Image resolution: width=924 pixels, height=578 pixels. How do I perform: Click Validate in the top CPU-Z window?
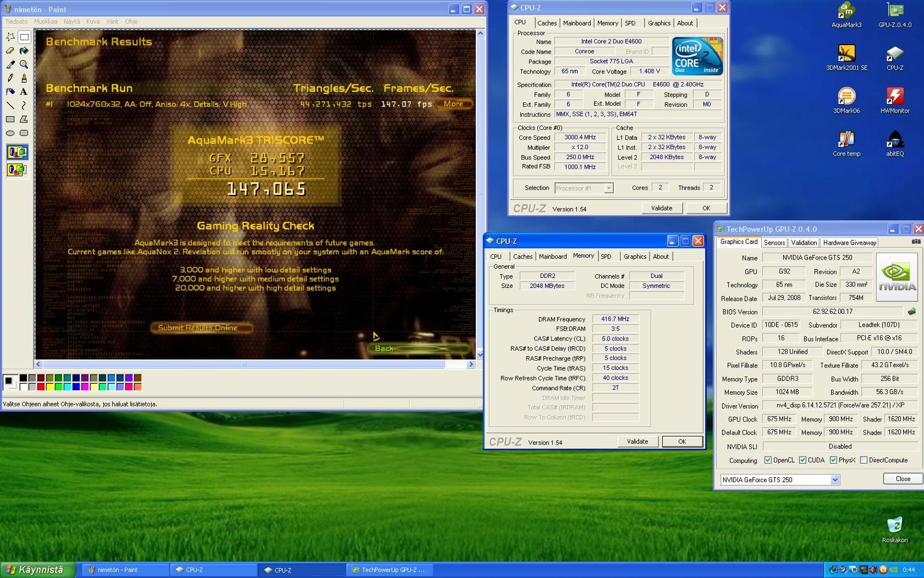click(662, 208)
